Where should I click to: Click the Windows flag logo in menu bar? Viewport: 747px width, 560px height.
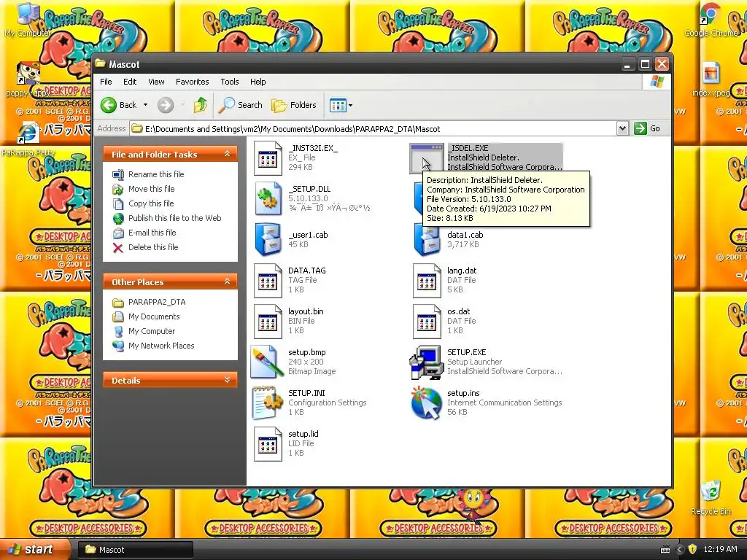657,82
